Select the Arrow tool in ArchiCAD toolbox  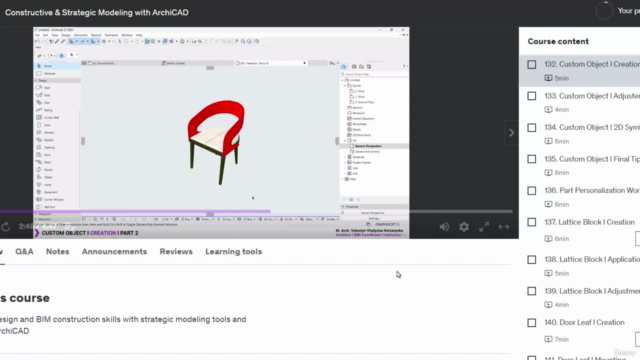pos(57,66)
